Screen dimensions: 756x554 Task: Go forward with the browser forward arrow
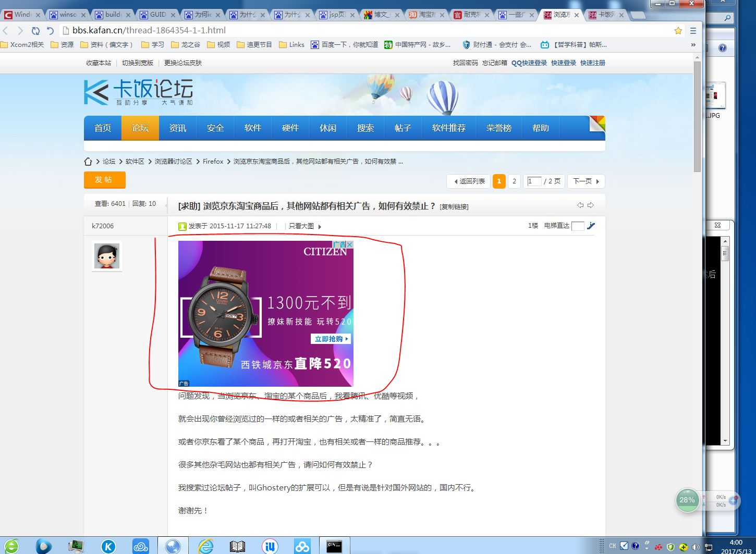(x=21, y=31)
